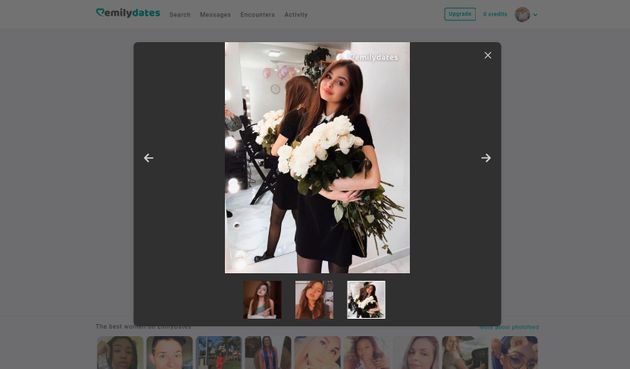Close the photo lightbox with X
The image size is (630, 369).
[487, 55]
